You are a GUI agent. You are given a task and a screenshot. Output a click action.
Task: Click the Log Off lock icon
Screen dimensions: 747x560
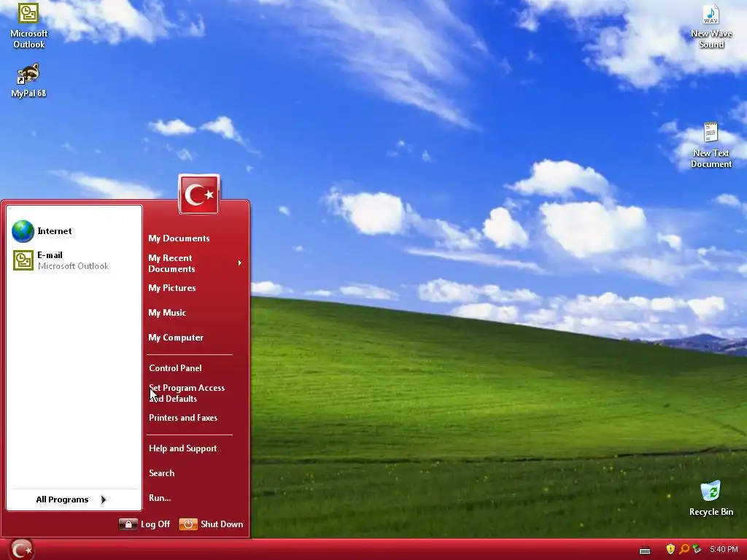(x=128, y=524)
